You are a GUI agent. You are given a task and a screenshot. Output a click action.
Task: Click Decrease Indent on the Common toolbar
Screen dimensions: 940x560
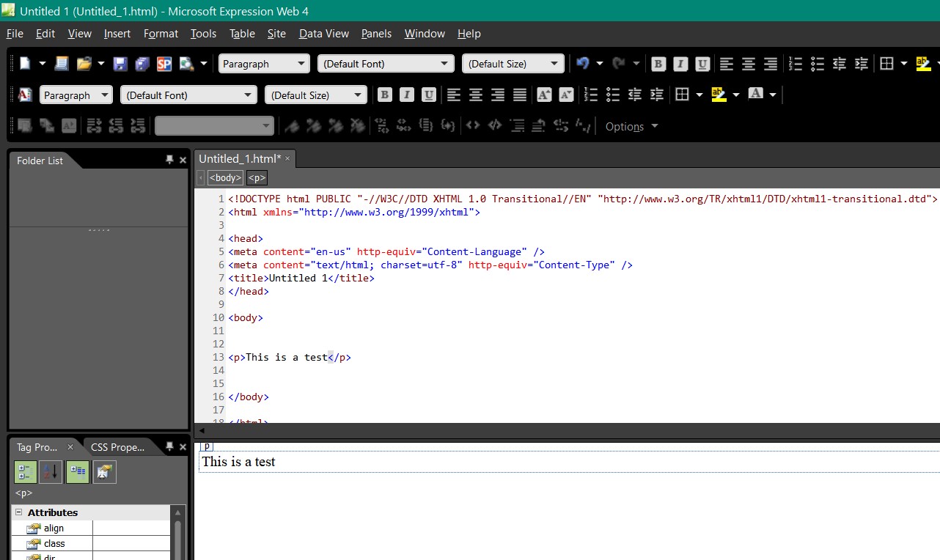(840, 64)
